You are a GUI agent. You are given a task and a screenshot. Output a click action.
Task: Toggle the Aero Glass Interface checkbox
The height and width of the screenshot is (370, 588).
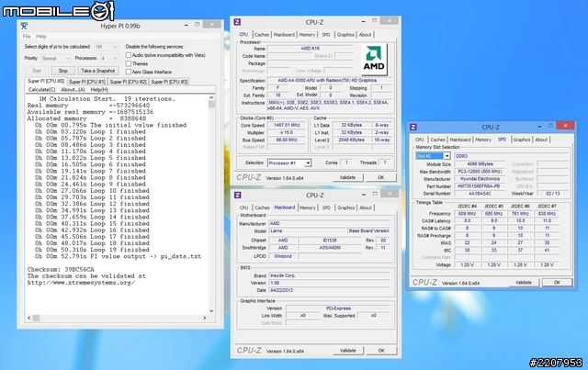pyautogui.click(x=129, y=72)
